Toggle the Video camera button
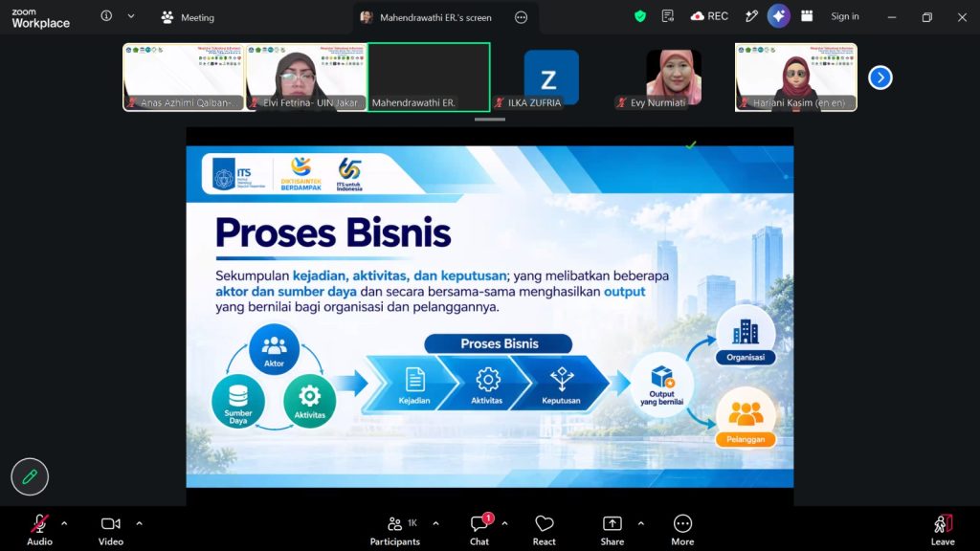This screenshot has height=551, width=980. pyautogui.click(x=111, y=530)
